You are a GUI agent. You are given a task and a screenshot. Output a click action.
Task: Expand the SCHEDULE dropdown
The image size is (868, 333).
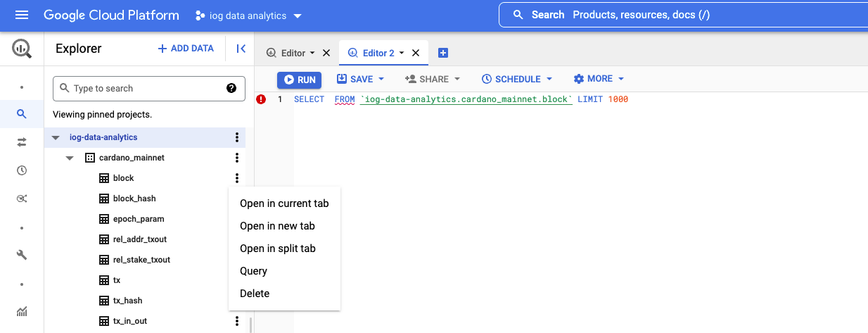549,80
